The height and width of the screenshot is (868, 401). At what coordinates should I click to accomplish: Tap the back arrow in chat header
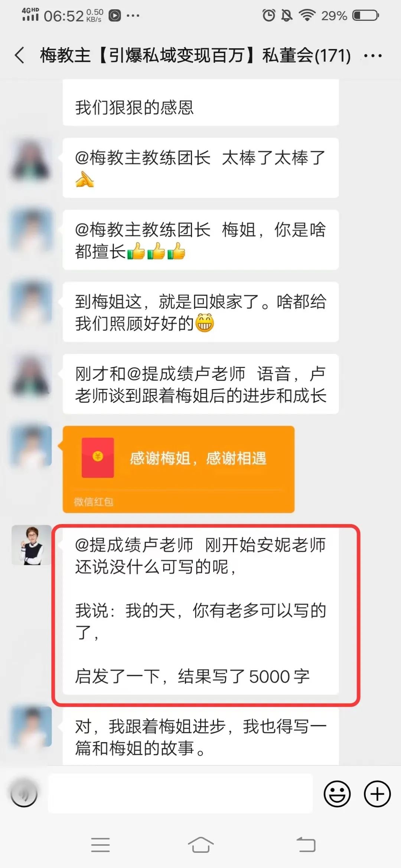tap(20, 56)
